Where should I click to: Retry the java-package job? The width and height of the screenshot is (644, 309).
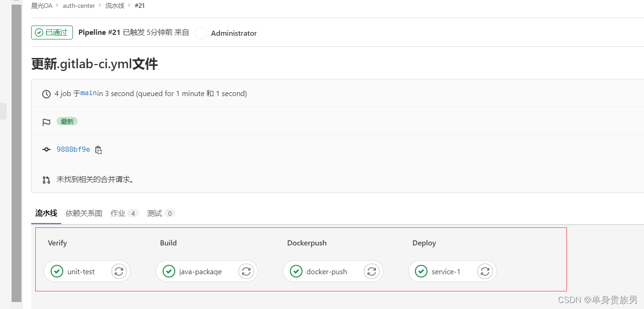coord(246,271)
